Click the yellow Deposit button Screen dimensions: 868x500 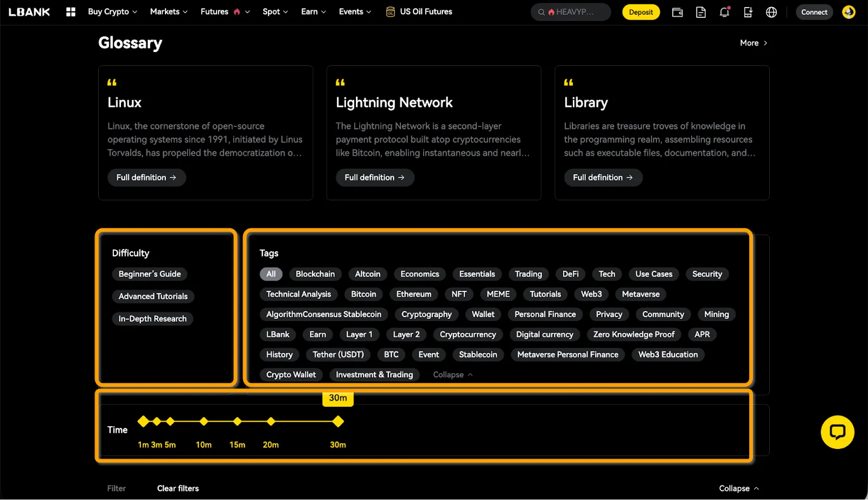(x=641, y=12)
